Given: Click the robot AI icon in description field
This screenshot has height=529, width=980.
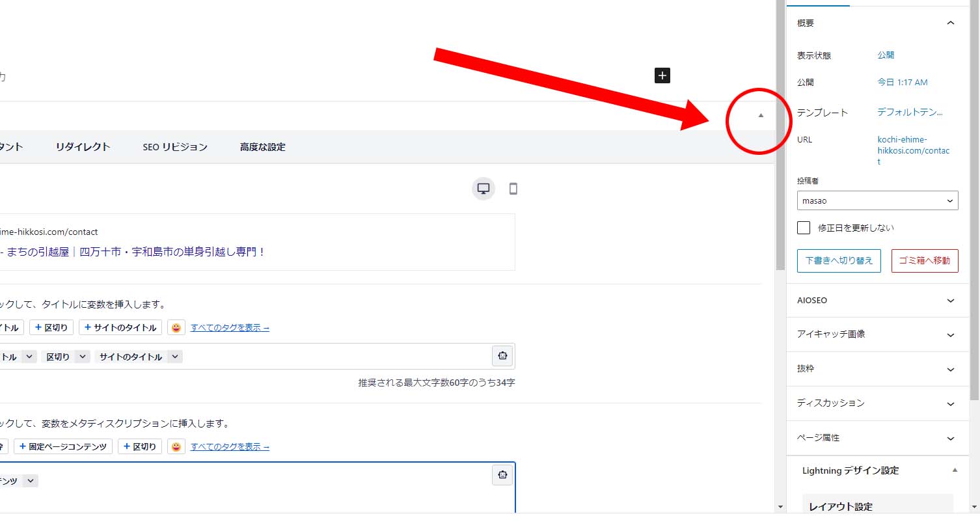Looking at the screenshot, I should [x=502, y=475].
